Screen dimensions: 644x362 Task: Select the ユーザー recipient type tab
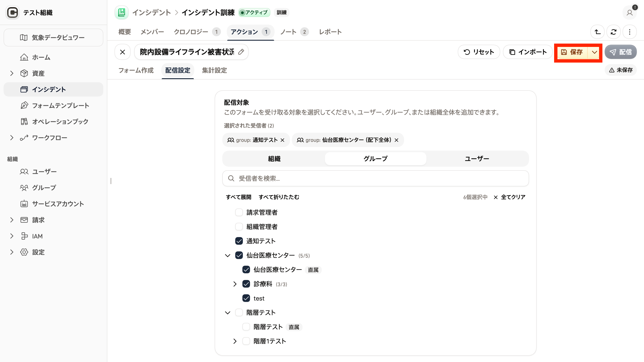[x=477, y=159]
